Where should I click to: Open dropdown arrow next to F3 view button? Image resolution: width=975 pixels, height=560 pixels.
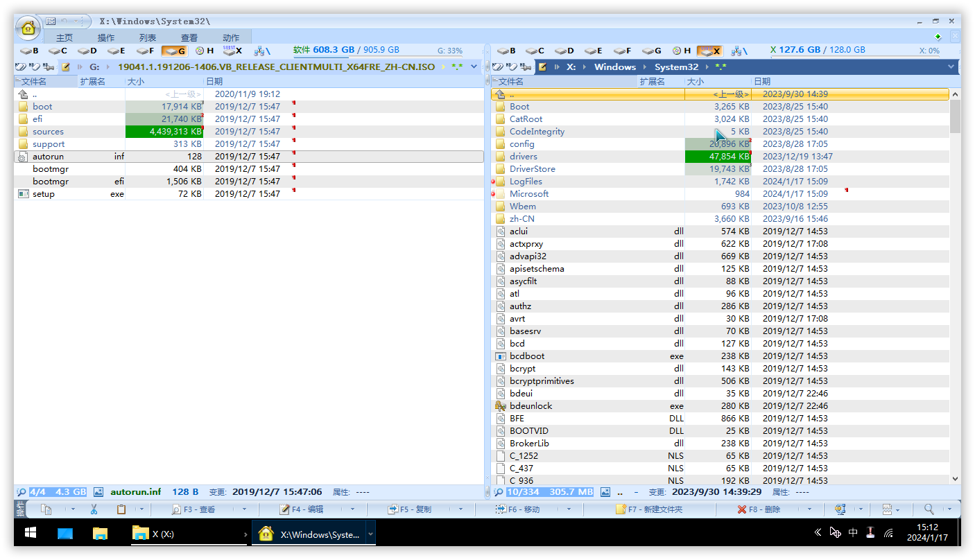point(245,509)
